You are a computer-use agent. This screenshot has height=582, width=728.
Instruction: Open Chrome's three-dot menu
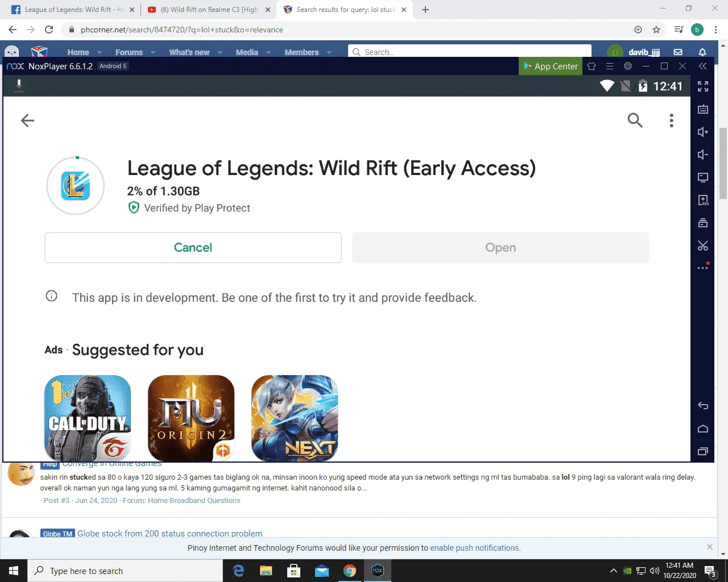tap(715, 30)
